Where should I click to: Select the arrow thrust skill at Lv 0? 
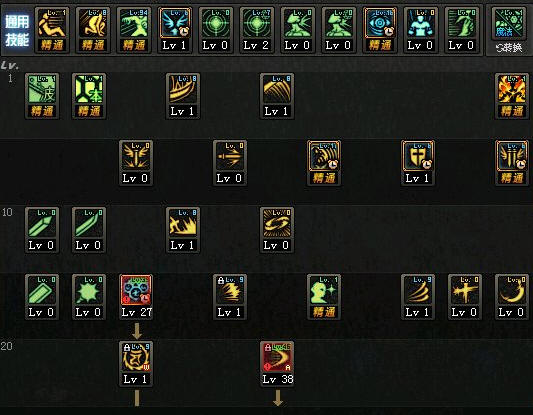tap(230, 163)
